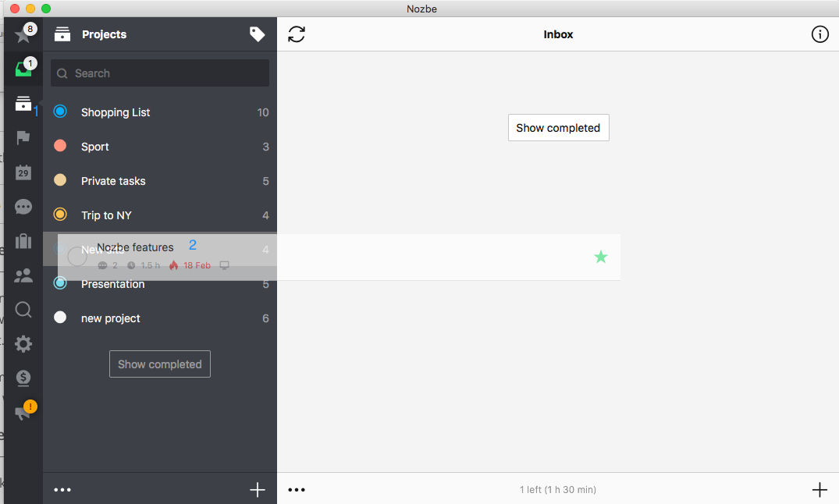This screenshot has width=839, height=504.
Task: Click the Presentation light blue dot
Action: point(60,282)
